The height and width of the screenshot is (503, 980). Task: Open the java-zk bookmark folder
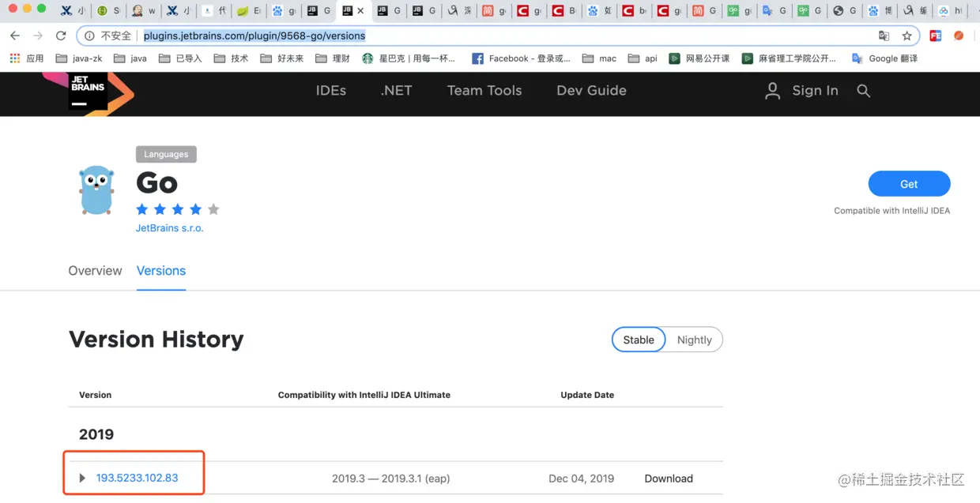(x=79, y=58)
